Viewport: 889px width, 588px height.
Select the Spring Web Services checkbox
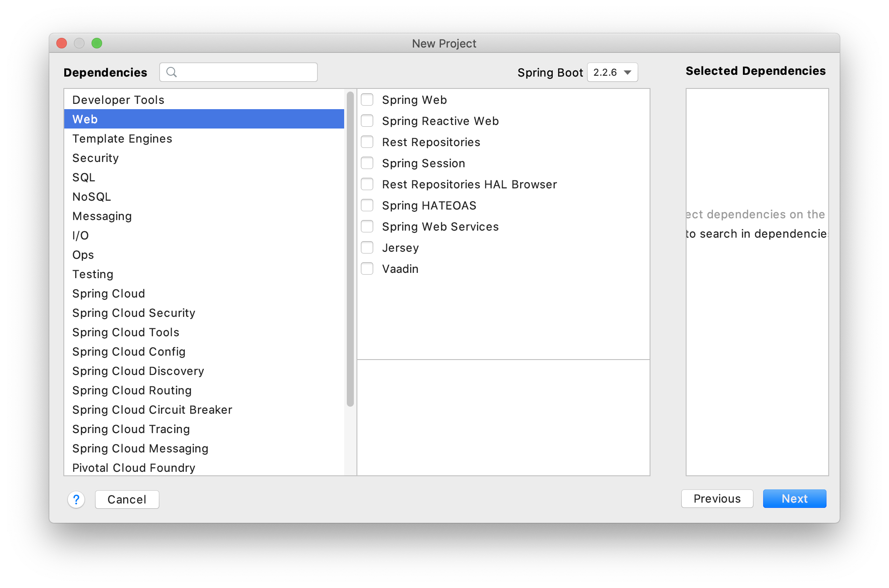[x=367, y=227]
